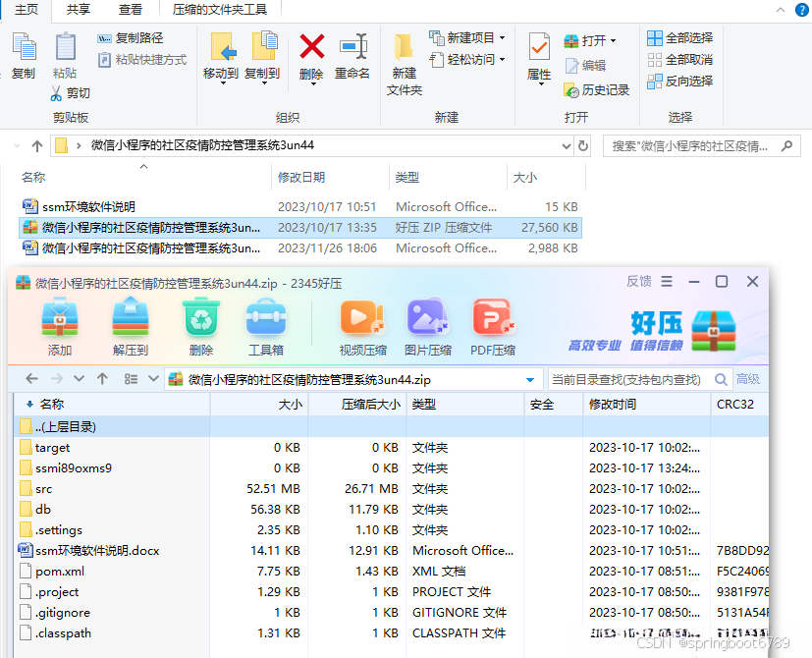The width and height of the screenshot is (812, 658).
Task: Click 全部取消 (Select none)
Action: pos(680,60)
